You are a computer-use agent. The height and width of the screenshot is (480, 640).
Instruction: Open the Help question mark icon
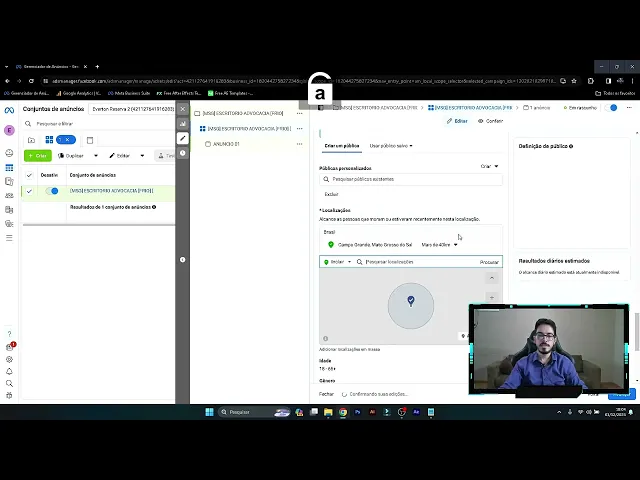click(x=9, y=334)
